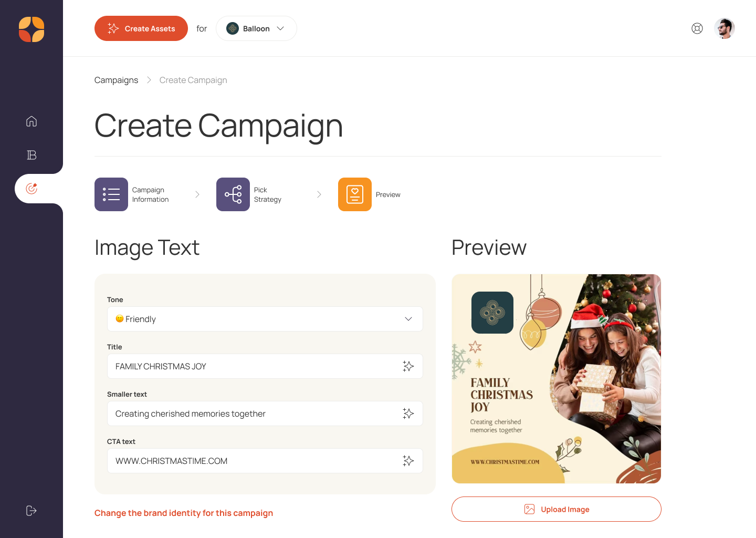Click the Campaigns breadcrumb link
Screen dimensions: 756x538
pyautogui.click(x=116, y=80)
